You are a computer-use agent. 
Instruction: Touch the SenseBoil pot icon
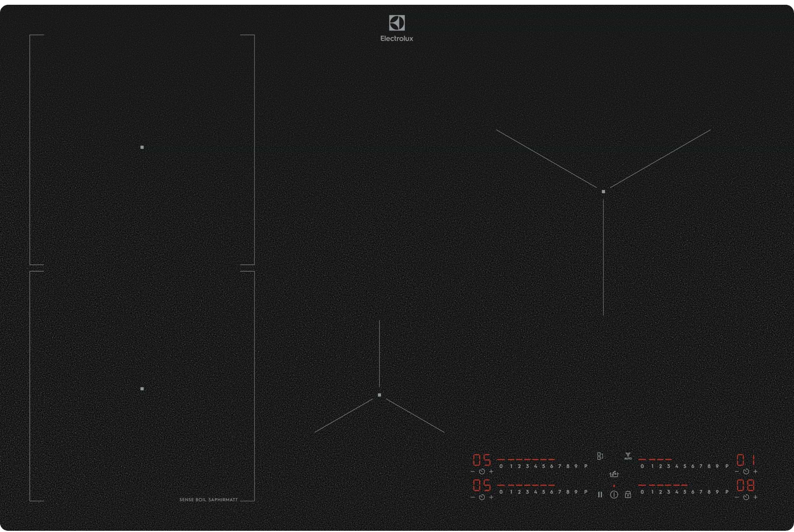(x=614, y=474)
